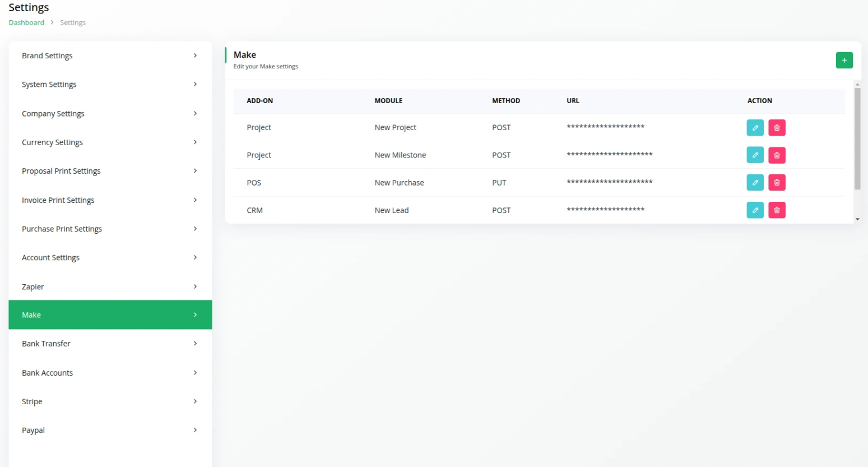Click the ADD-ON column header
The image size is (868, 467).
pos(260,101)
